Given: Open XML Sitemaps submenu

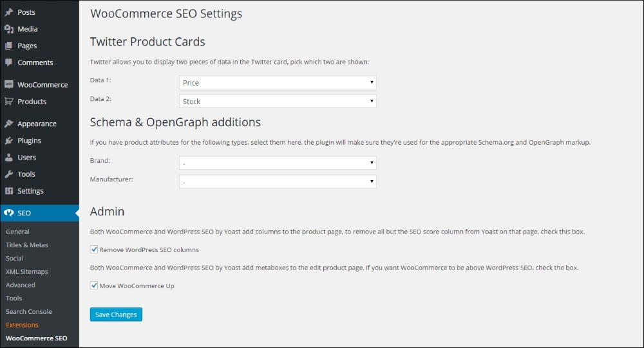Looking at the screenshot, I should 26,271.
